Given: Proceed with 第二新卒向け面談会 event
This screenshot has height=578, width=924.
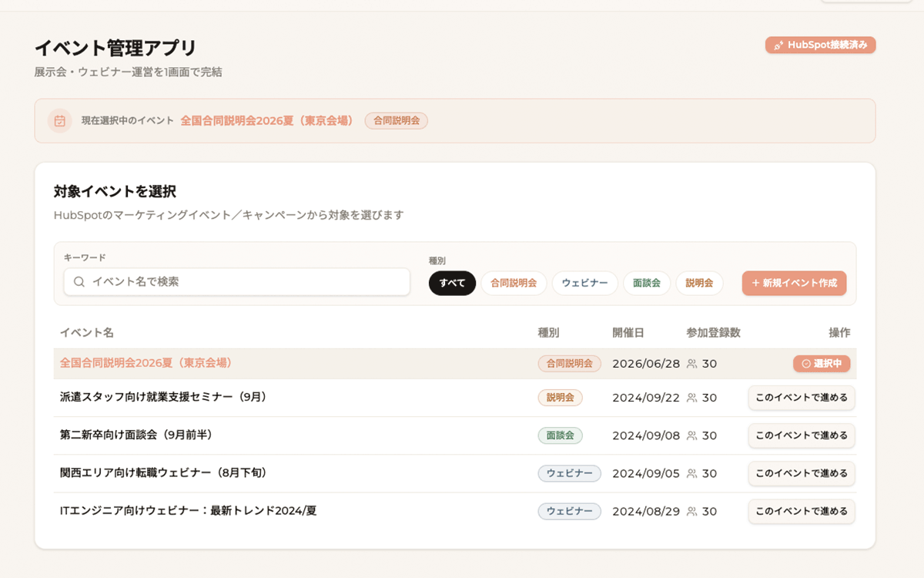Looking at the screenshot, I should click(x=802, y=435).
